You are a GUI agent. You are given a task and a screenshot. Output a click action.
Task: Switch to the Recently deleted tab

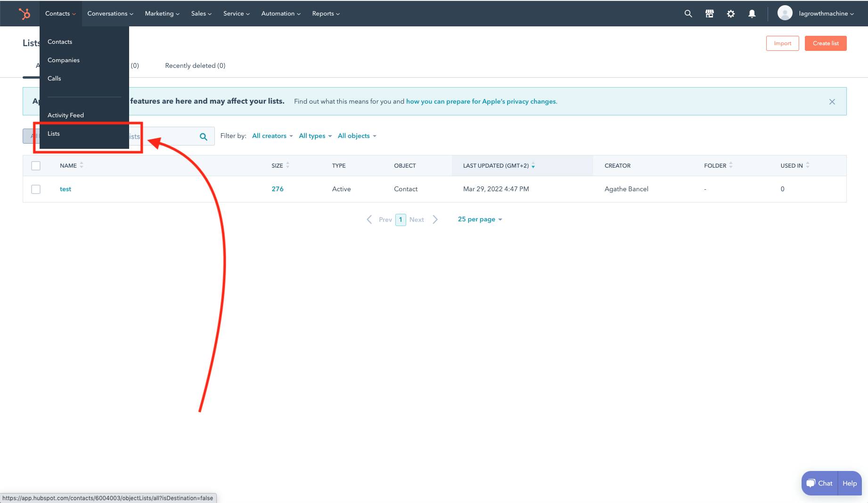click(x=195, y=65)
